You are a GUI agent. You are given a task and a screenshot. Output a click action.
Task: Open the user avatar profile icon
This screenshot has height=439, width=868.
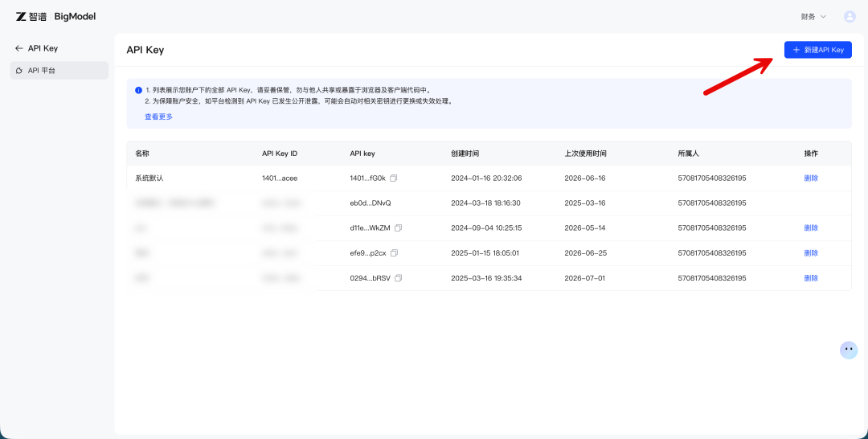[850, 17]
